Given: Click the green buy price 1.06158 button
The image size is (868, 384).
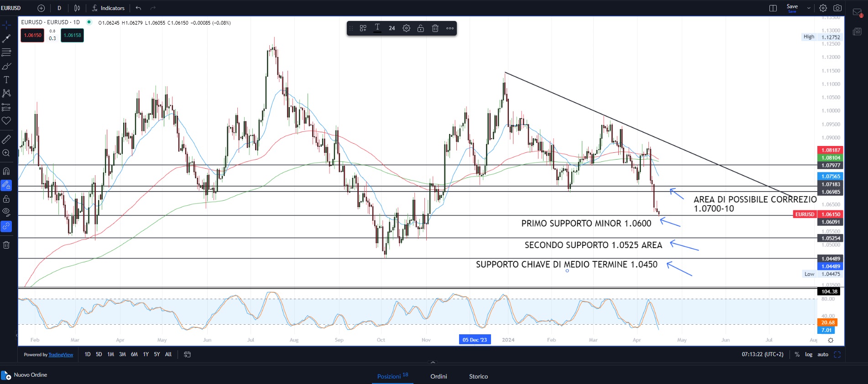Looking at the screenshot, I should (x=72, y=35).
